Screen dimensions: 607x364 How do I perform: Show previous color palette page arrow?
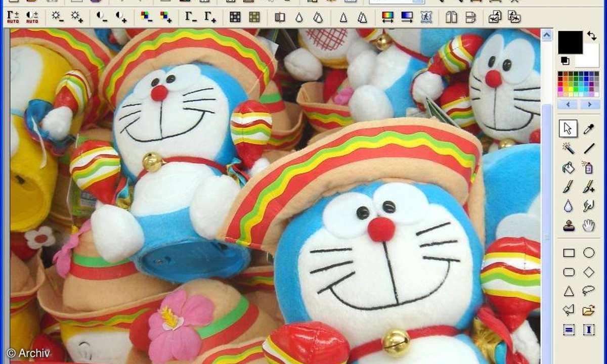[x=568, y=104]
